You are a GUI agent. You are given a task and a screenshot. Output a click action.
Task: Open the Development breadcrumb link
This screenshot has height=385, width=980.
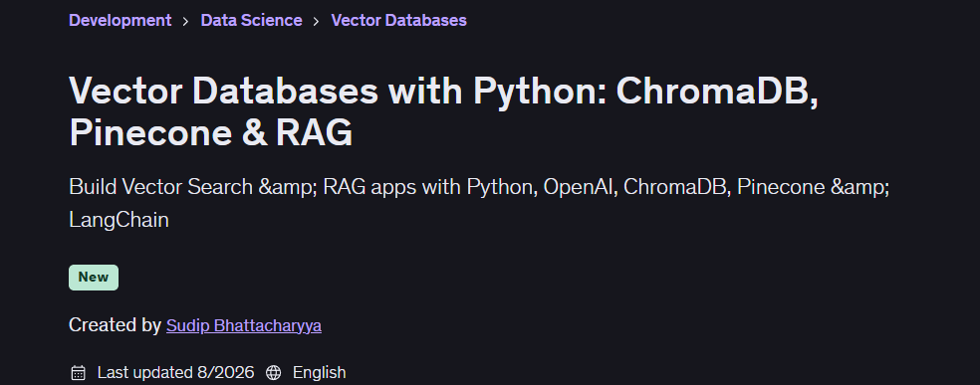[120, 21]
